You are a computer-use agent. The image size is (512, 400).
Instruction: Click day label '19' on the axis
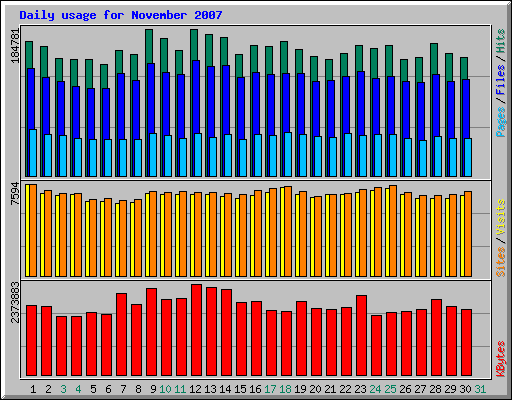(300, 389)
